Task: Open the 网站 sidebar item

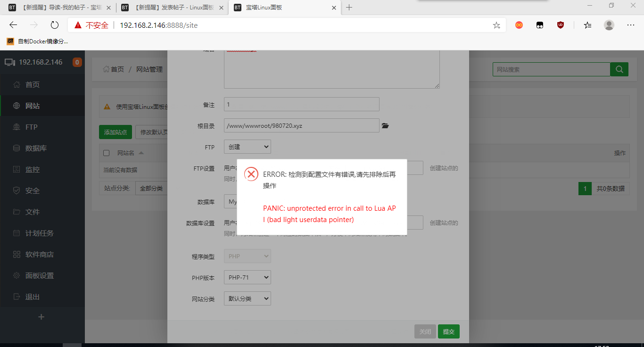Action: [x=42, y=106]
